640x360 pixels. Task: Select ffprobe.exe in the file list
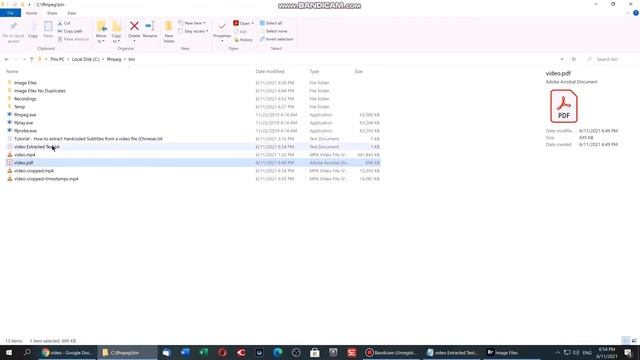coord(25,131)
